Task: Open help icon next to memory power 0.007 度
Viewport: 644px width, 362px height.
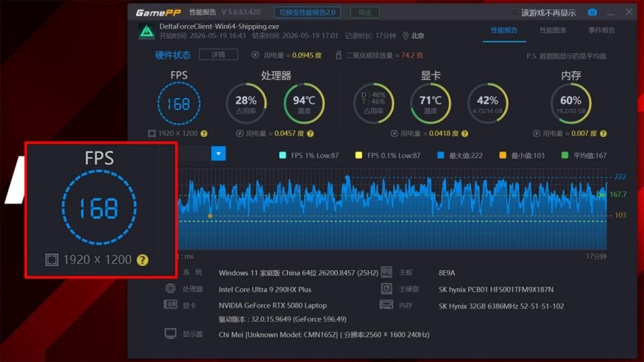Action: click(603, 134)
